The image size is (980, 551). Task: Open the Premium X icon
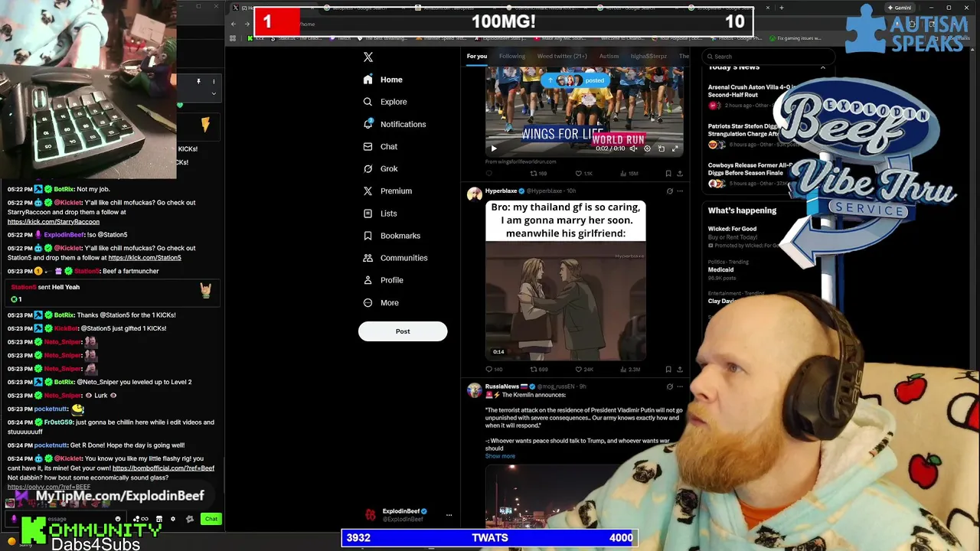click(368, 191)
